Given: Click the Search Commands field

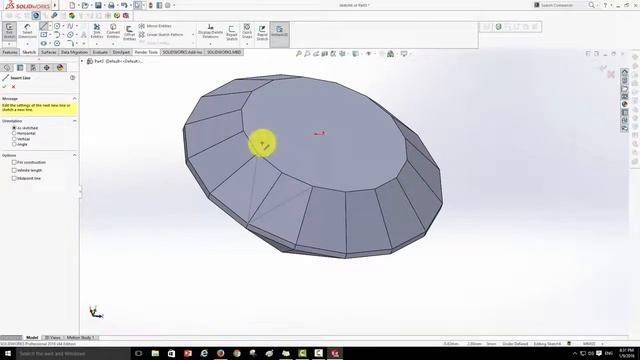Looking at the screenshot, I should pos(561,5).
